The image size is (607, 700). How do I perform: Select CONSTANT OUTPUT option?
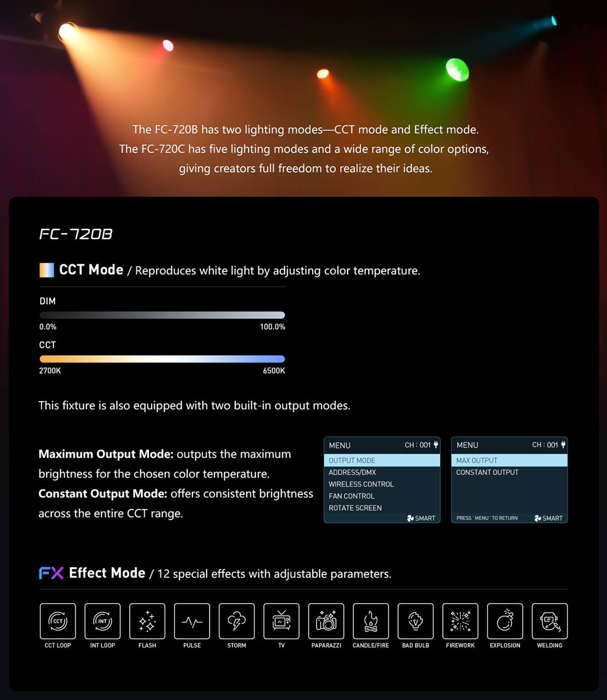pyautogui.click(x=487, y=472)
